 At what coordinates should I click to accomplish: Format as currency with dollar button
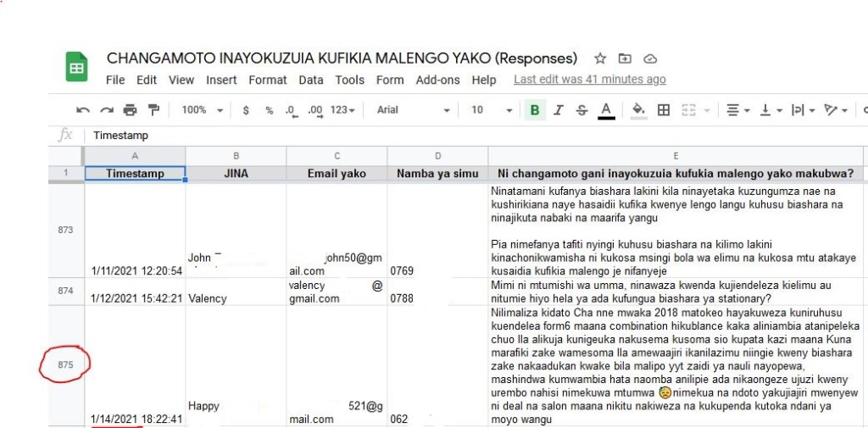[246, 110]
